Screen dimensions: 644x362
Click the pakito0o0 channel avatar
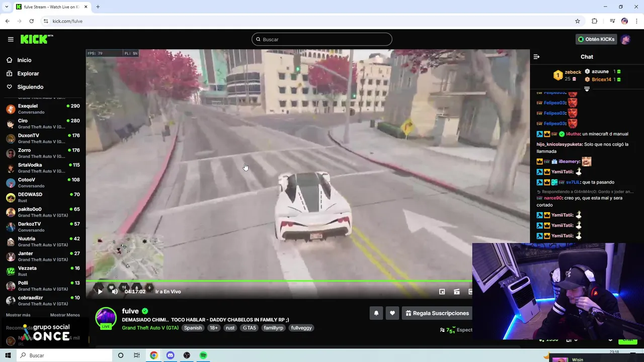[x=11, y=212]
